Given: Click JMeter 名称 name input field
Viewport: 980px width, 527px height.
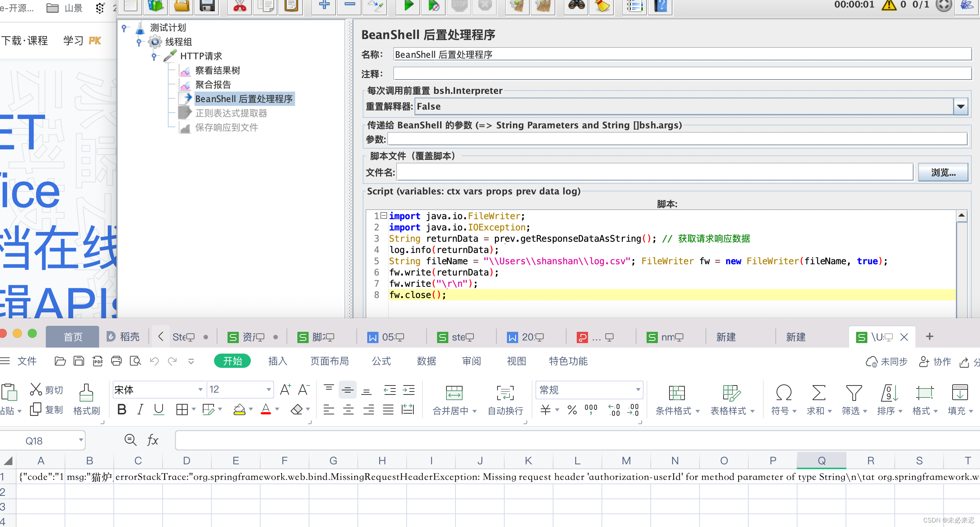Looking at the screenshot, I should point(682,54).
